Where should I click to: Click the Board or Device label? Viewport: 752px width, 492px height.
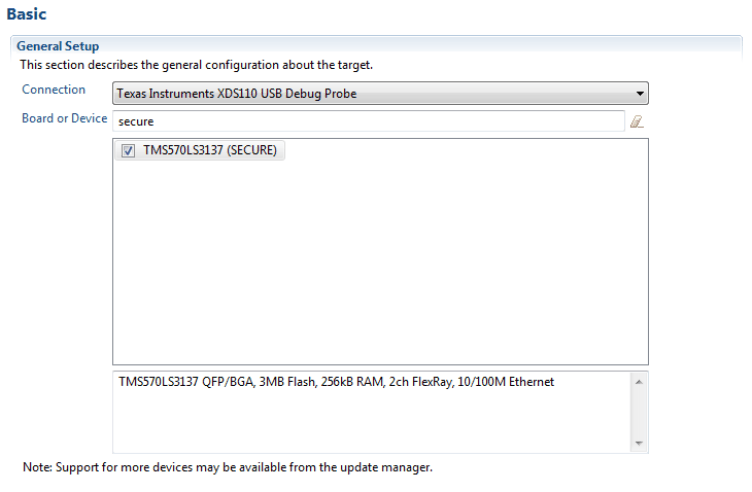(64, 118)
